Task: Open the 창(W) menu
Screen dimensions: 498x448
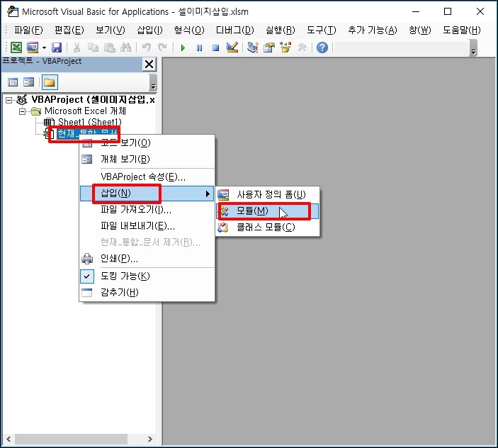Action: 420,30
